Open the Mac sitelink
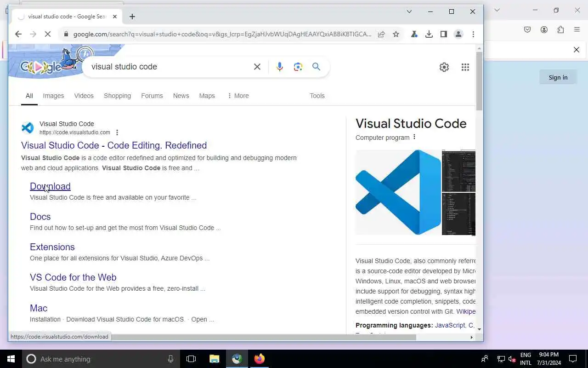588x368 pixels. pyautogui.click(x=39, y=308)
